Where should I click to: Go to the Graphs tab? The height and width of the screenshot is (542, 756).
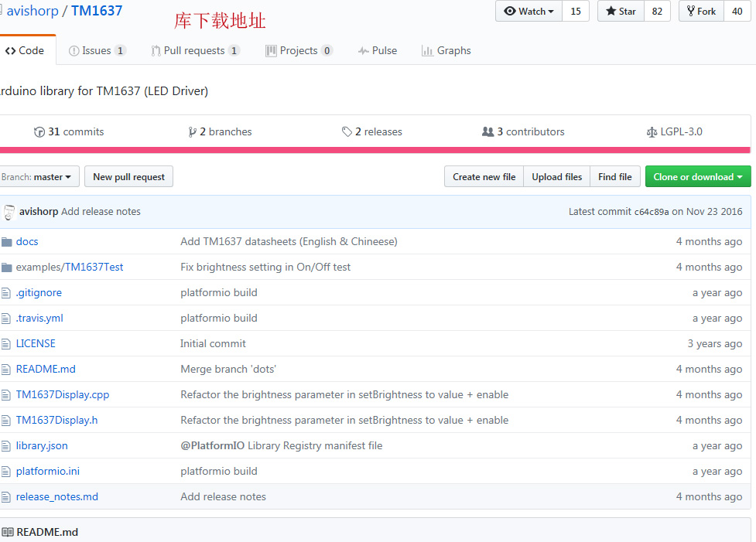click(x=446, y=50)
